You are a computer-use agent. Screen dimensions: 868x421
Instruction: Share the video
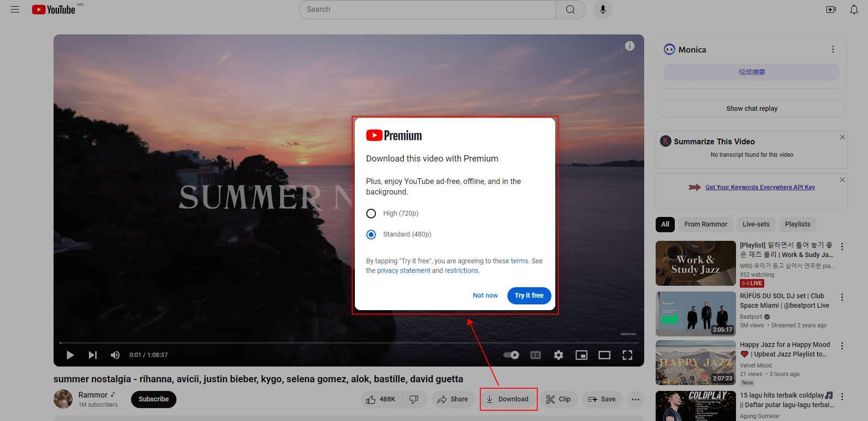tap(453, 399)
